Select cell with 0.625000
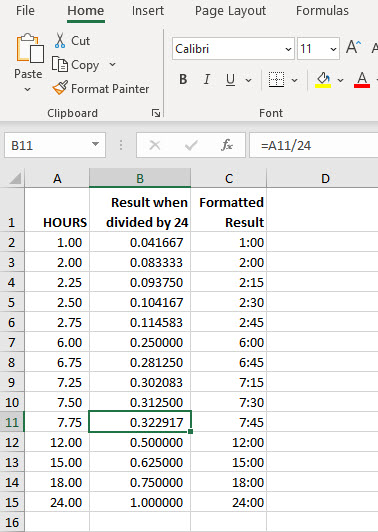The image size is (378, 532). click(x=140, y=462)
